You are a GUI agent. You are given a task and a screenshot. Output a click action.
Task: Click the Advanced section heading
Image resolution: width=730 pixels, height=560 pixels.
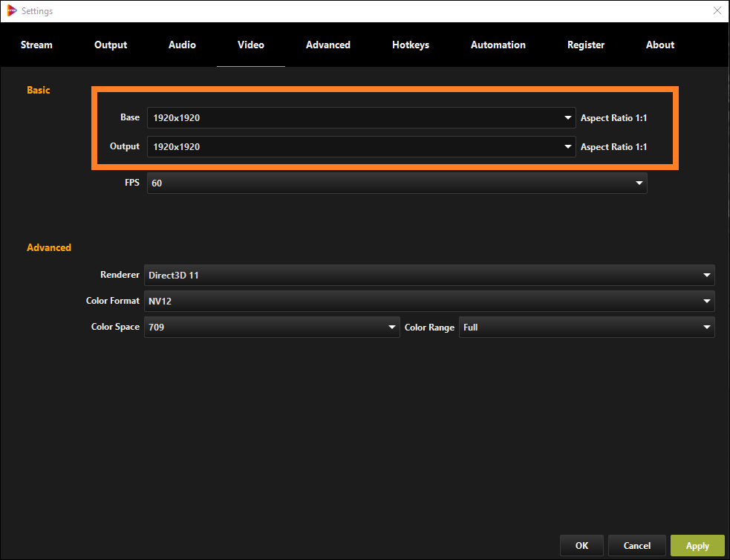(49, 247)
